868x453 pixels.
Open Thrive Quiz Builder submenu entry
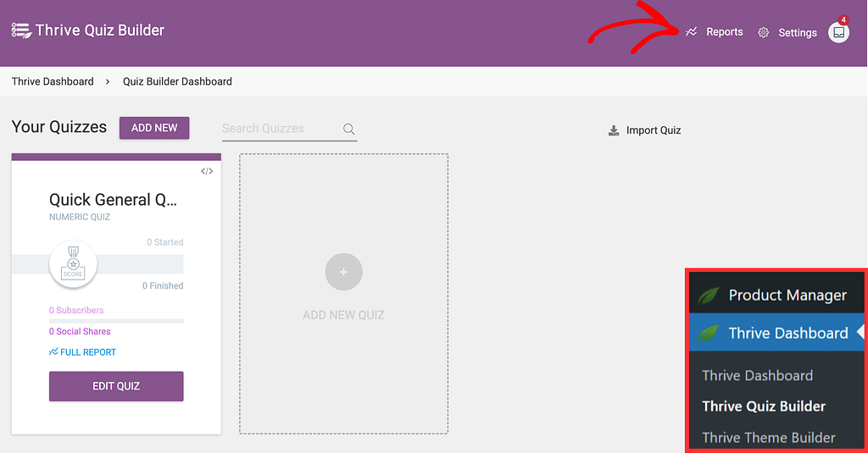[764, 406]
